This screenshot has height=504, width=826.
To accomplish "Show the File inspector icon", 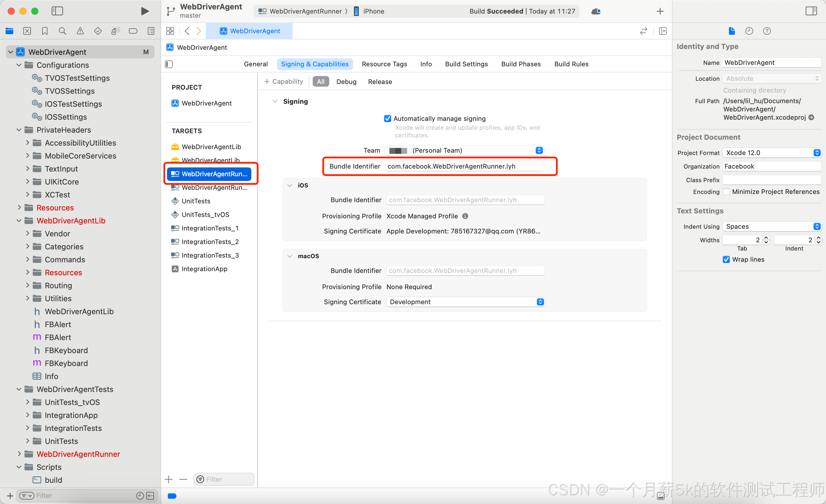I will [x=732, y=31].
